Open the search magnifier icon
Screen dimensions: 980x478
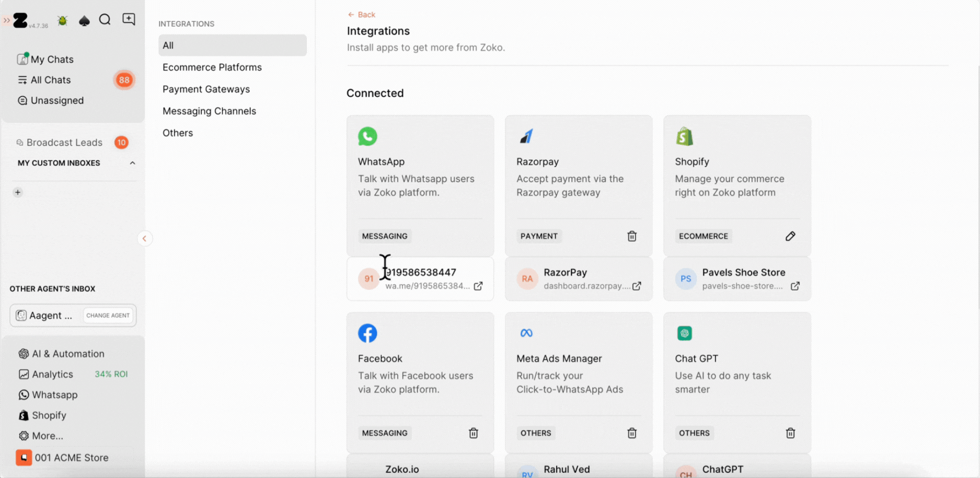[105, 20]
